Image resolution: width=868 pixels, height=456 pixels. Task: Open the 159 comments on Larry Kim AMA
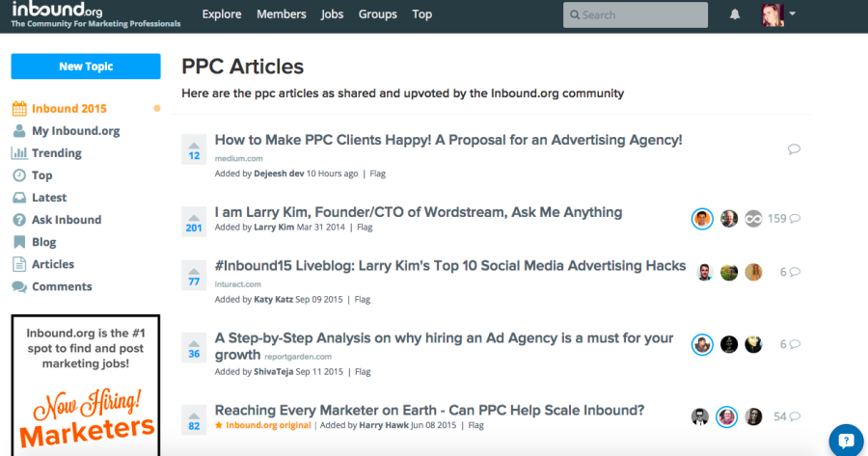pos(783,219)
